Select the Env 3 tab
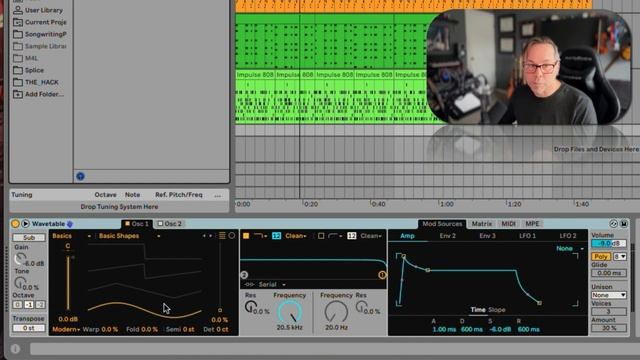This screenshot has height=360, width=640. click(487, 236)
